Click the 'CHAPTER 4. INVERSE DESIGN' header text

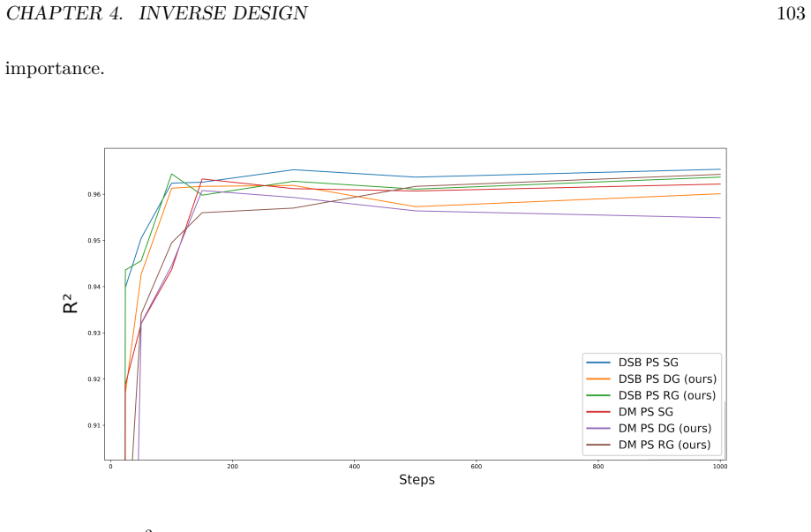pos(157,13)
